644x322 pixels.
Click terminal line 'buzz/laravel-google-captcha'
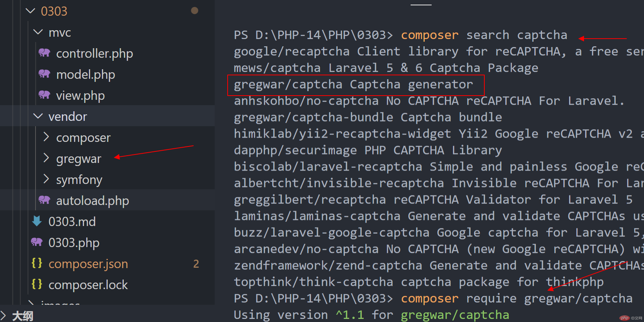click(x=439, y=233)
